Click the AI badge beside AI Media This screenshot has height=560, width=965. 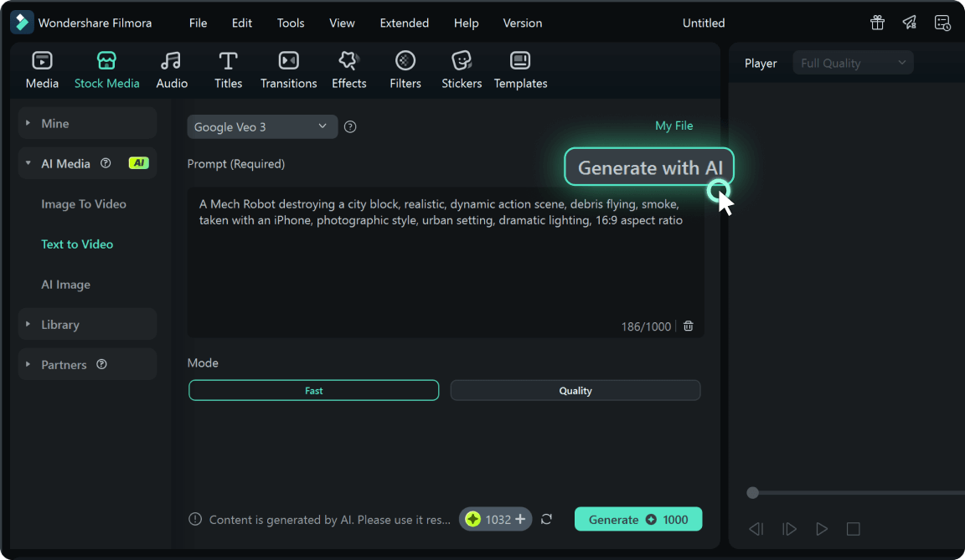click(x=138, y=163)
